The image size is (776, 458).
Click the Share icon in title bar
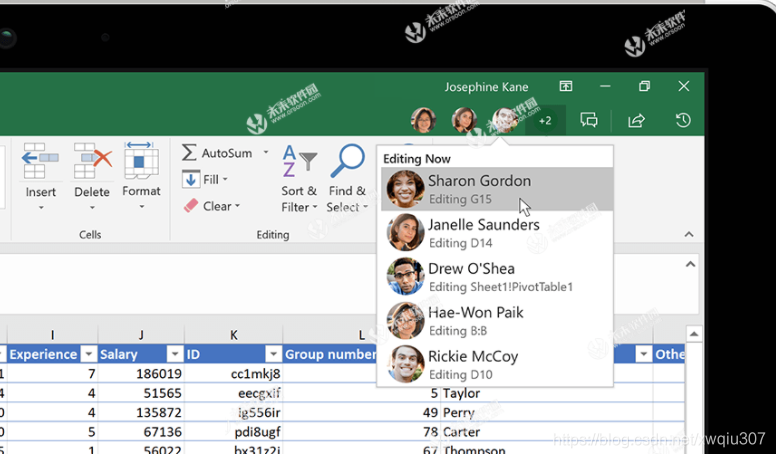(636, 120)
